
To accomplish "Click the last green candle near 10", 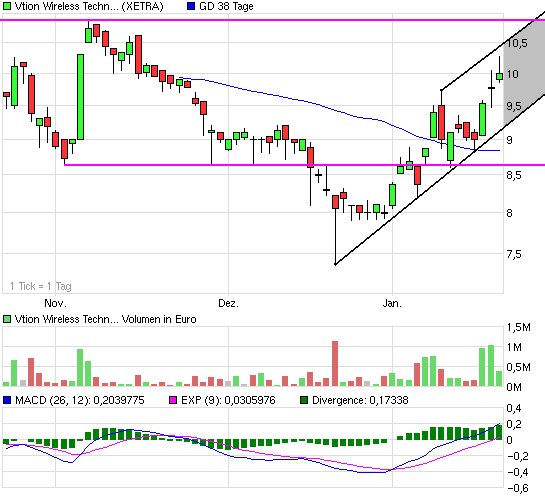I will click(499, 76).
